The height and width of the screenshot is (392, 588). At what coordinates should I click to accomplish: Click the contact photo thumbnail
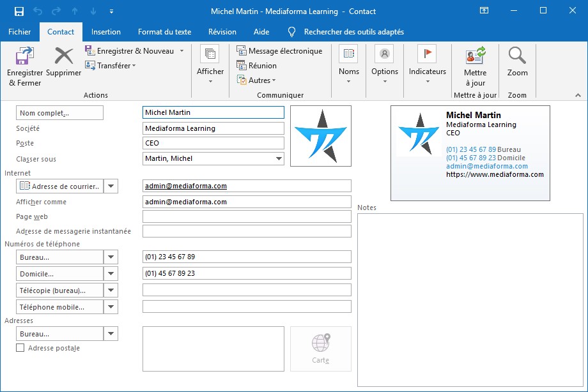pyautogui.click(x=320, y=136)
